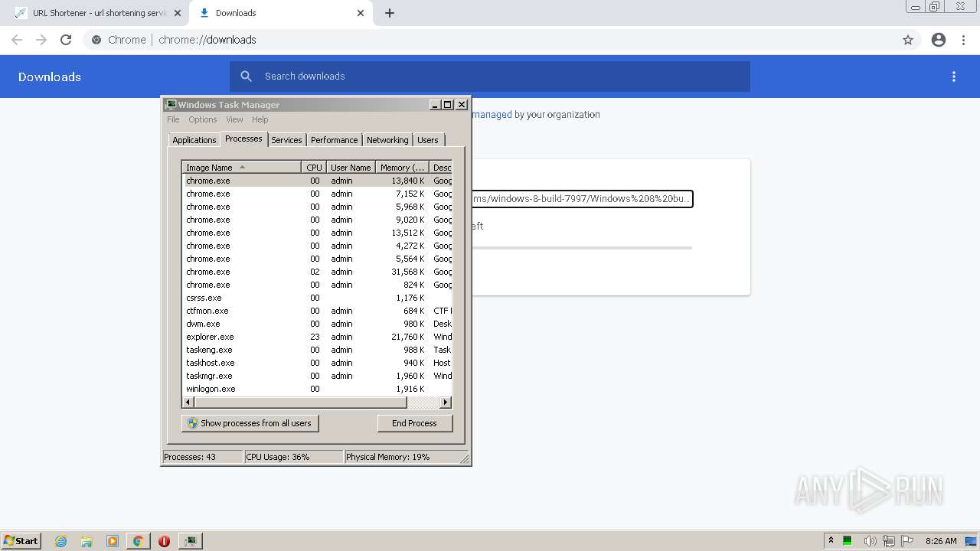This screenshot has width=980, height=551.
Task: Sort processes by Description column
Action: 441,168
